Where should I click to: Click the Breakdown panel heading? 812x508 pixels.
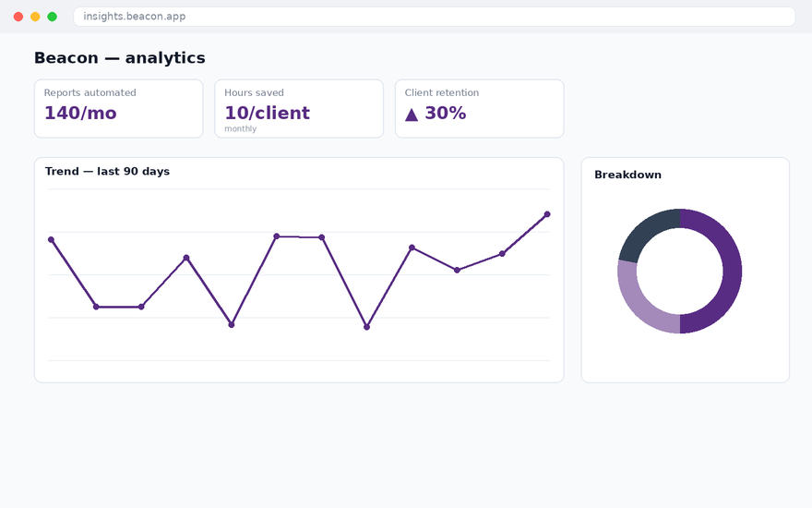(627, 175)
